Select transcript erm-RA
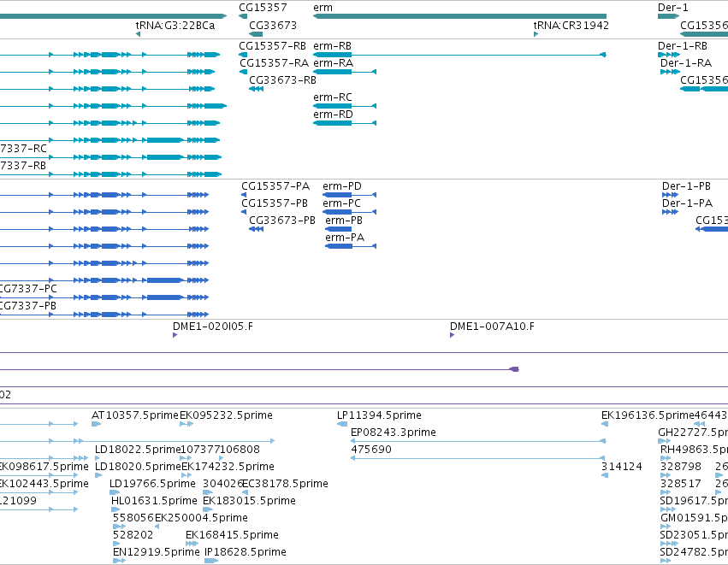This screenshot has height=565, width=728. [x=345, y=72]
